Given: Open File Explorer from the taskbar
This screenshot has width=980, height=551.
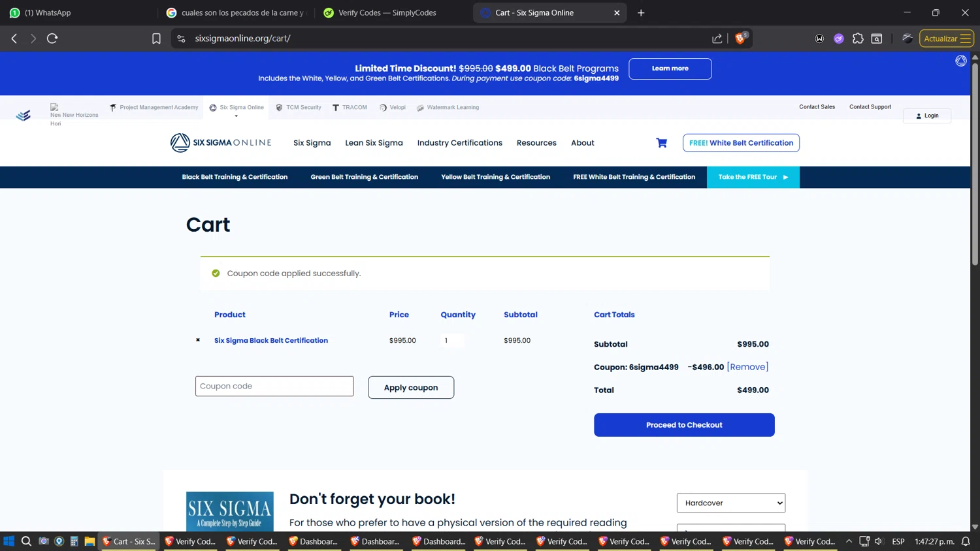Looking at the screenshot, I should (x=90, y=541).
